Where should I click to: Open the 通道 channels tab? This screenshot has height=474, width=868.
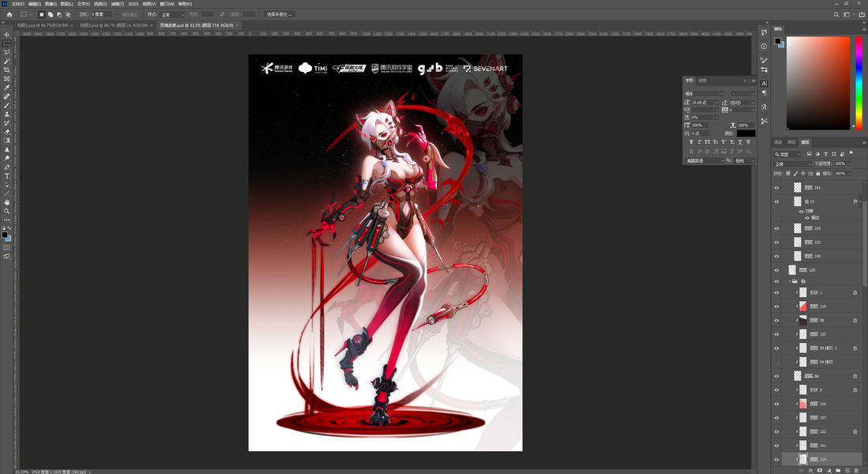point(778,142)
